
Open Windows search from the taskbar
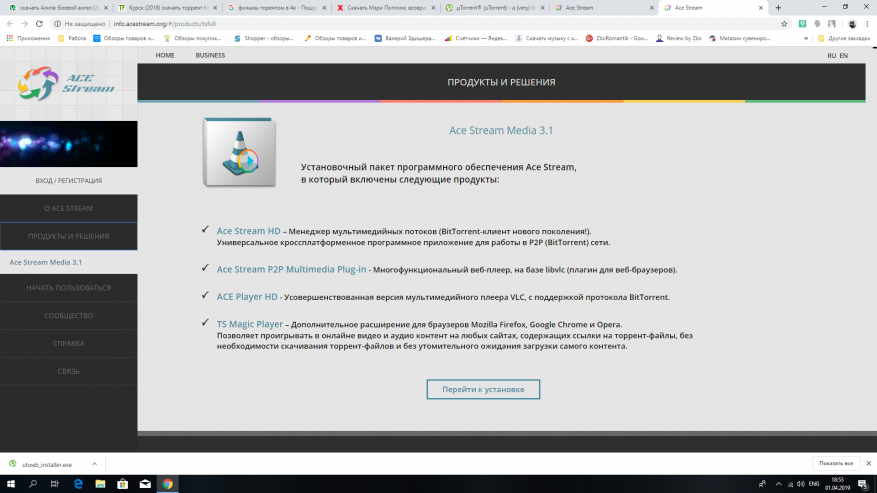(x=32, y=484)
